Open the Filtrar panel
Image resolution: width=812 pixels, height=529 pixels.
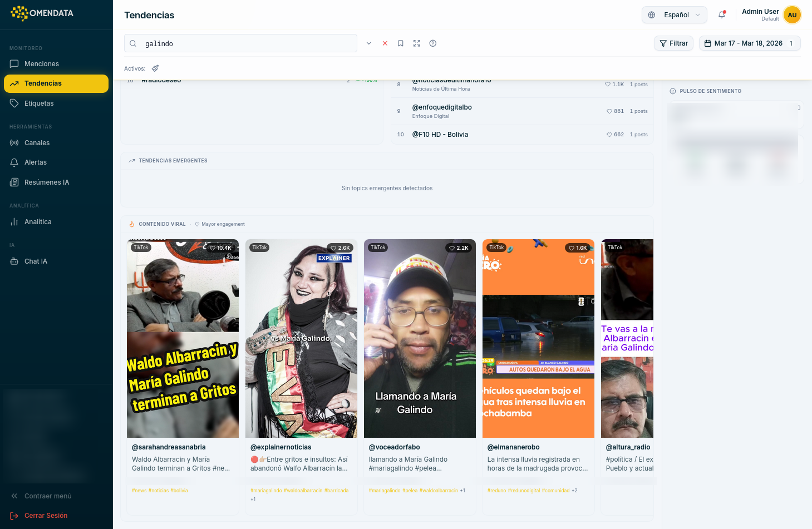[x=673, y=43]
